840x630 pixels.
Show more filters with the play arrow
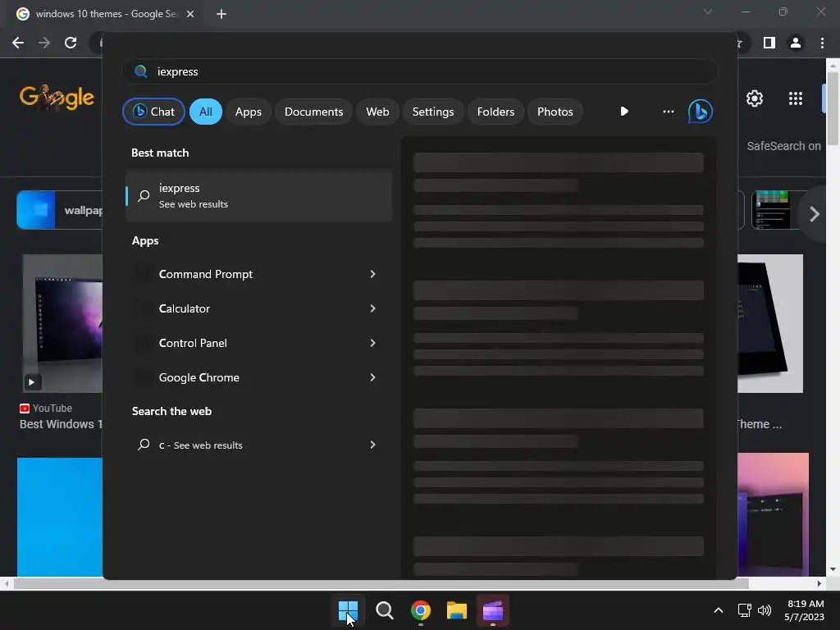tap(624, 112)
